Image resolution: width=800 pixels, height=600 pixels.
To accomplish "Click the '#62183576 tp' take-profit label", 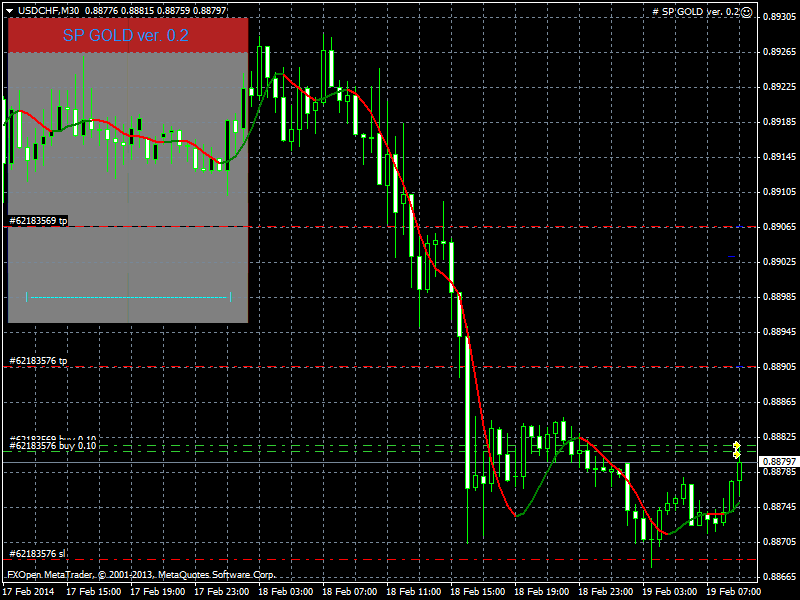I will 38,361.
